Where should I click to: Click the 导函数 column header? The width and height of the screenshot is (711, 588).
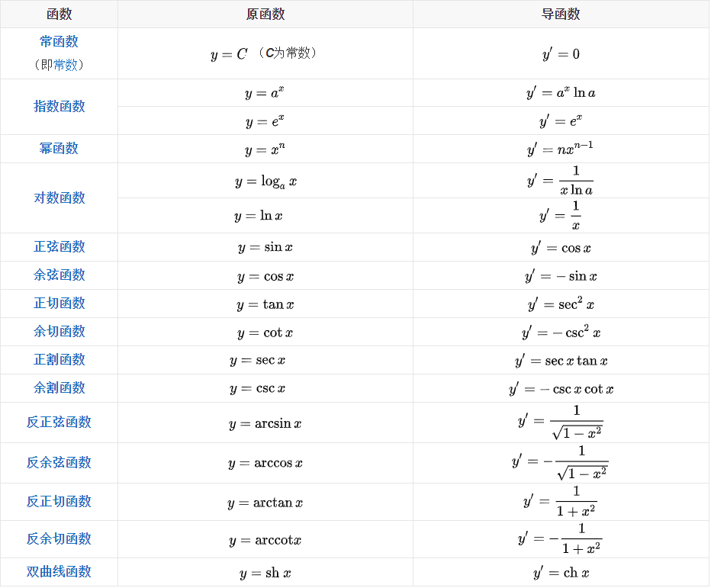561,14
